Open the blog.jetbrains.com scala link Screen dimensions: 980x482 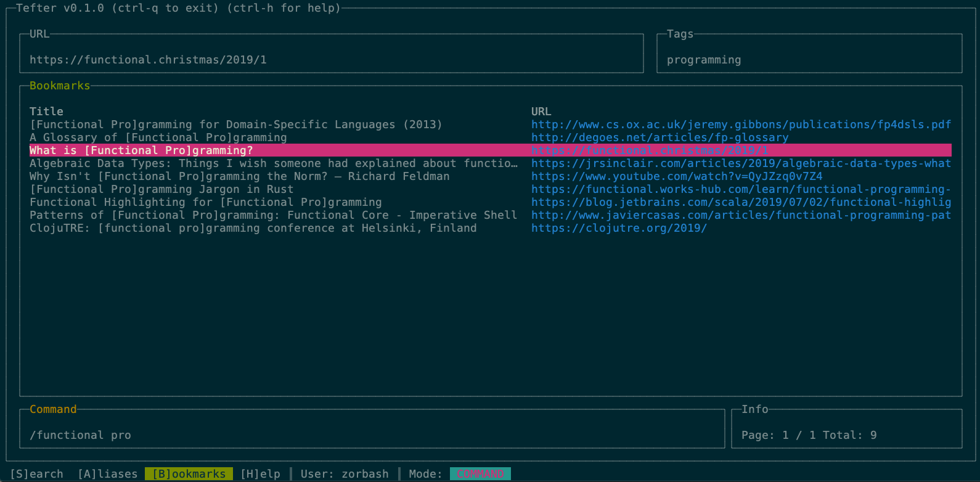coord(741,202)
